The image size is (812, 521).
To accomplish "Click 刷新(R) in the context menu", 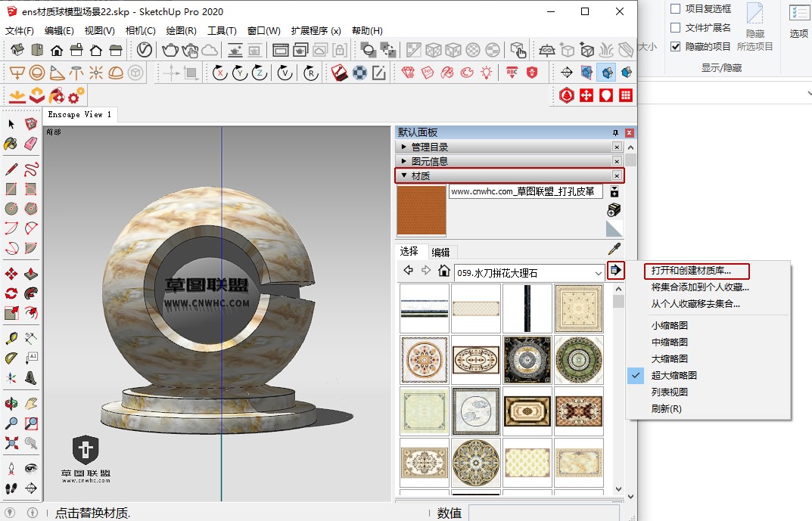I will pyautogui.click(x=666, y=409).
